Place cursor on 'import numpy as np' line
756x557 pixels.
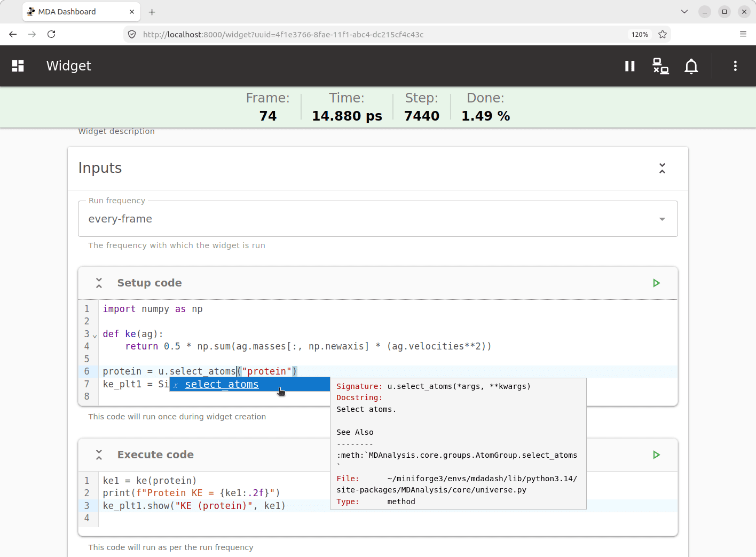pyautogui.click(x=153, y=309)
